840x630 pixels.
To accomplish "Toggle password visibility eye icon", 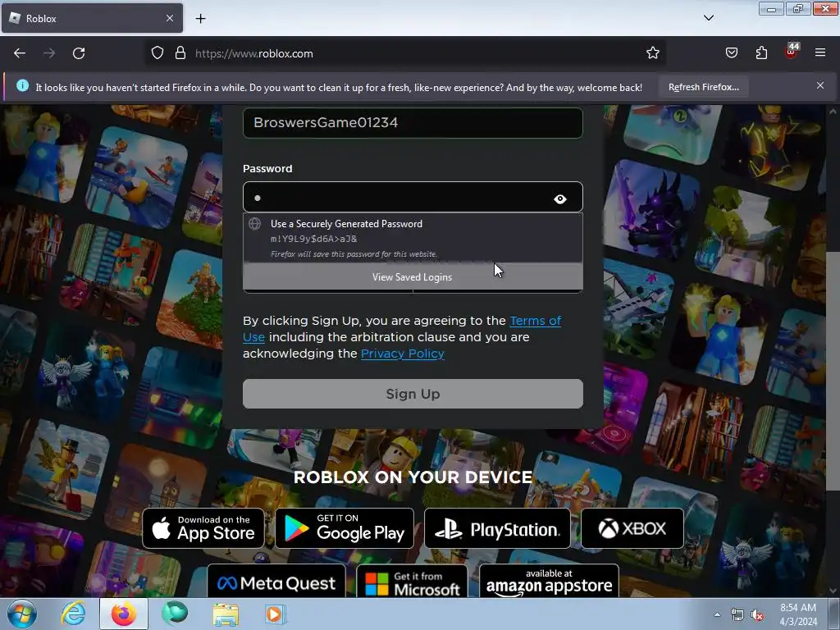I will (x=560, y=199).
